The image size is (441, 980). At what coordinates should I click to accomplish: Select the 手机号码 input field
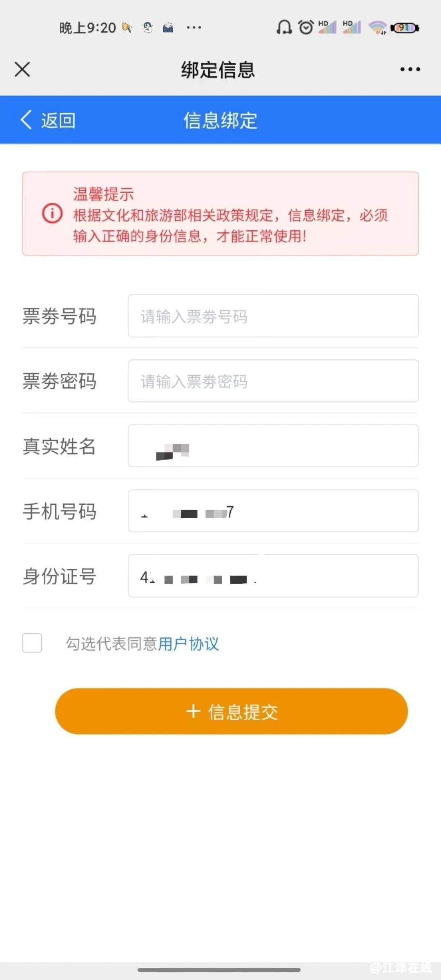point(273,511)
